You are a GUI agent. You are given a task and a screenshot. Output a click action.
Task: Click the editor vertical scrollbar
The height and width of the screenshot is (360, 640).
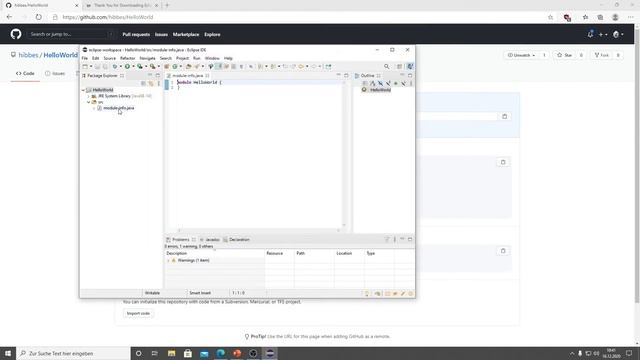coord(344,153)
